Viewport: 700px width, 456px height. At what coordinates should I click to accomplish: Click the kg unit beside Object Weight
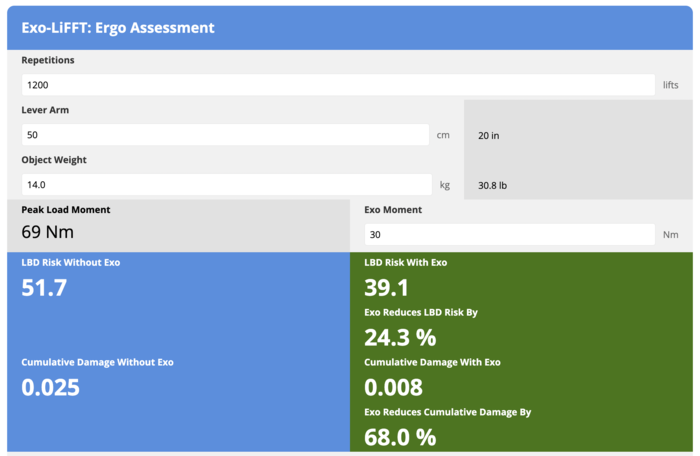tap(445, 185)
